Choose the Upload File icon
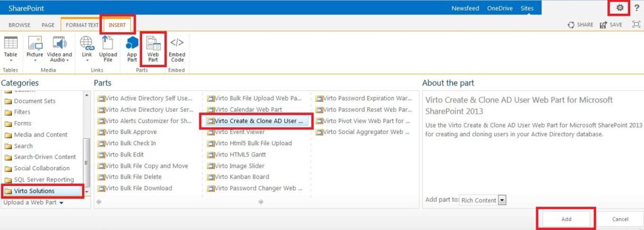Image resolution: width=644 pixels, height=230 pixels. (108, 42)
